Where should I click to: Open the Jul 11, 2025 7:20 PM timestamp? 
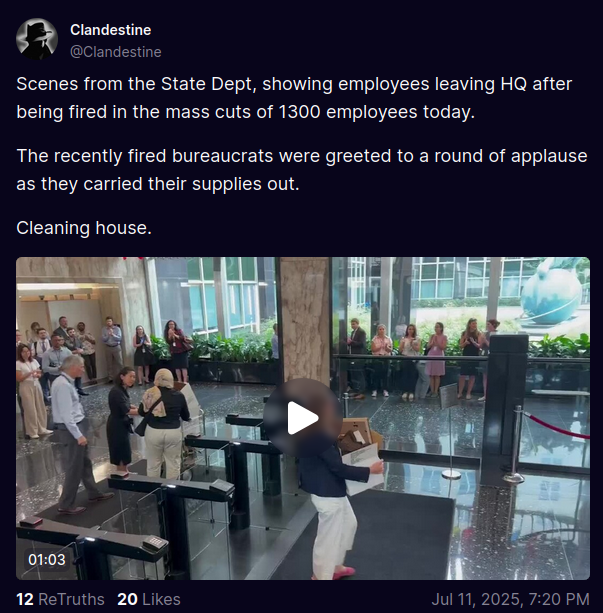pyautogui.click(x=510, y=599)
